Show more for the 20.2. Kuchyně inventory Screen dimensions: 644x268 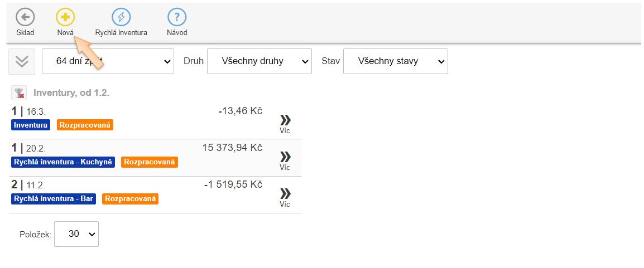pos(285,160)
